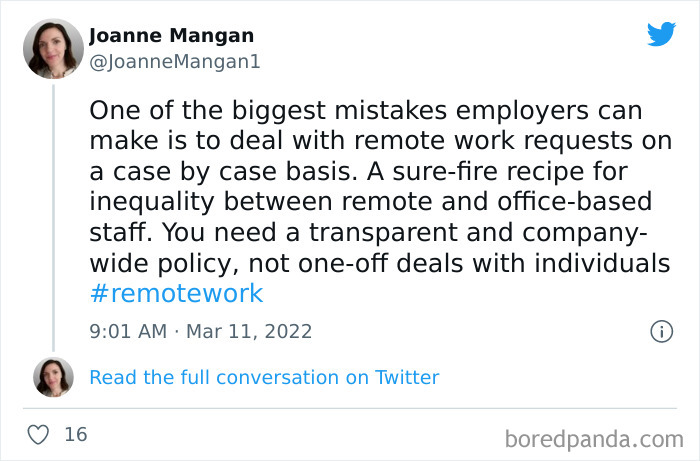Open the #remotework hashtag
The height and width of the screenshot is (461, 700).
tap(176, 293)
